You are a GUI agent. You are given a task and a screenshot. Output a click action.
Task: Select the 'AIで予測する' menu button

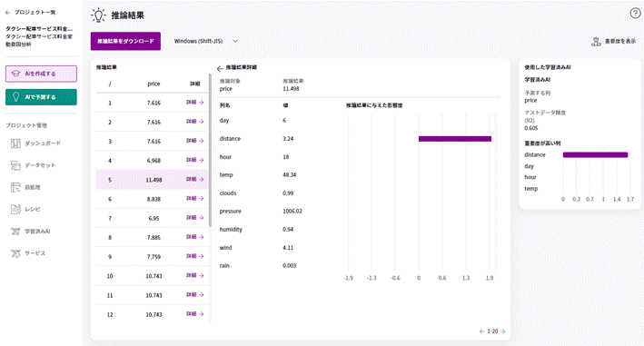tap(41, 97)
